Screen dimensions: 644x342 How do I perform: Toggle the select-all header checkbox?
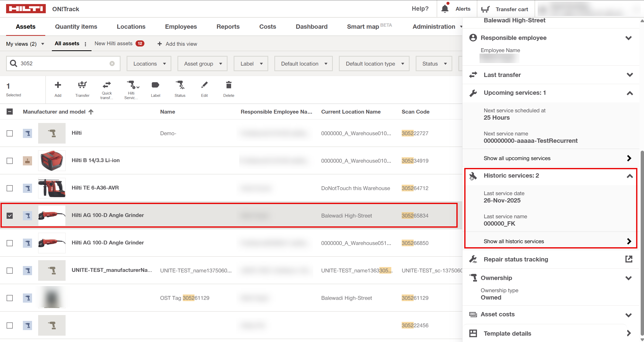click(x=10, y=112)
